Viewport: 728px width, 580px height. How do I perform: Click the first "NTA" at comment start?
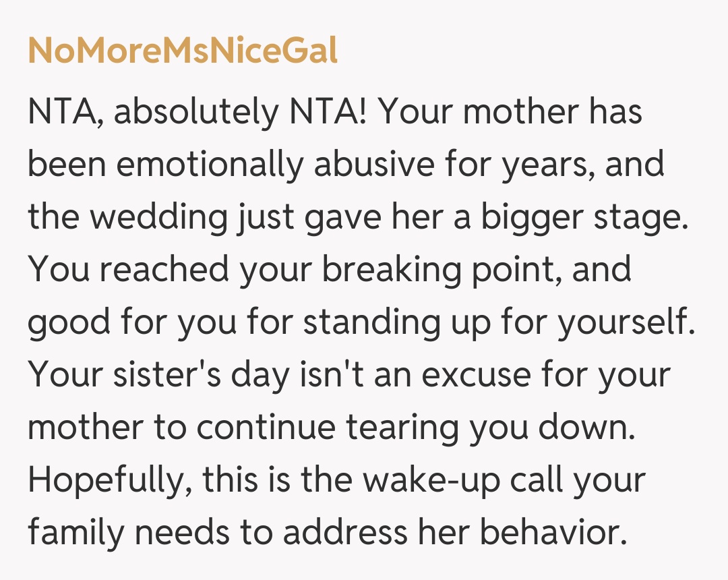[64, 112]
